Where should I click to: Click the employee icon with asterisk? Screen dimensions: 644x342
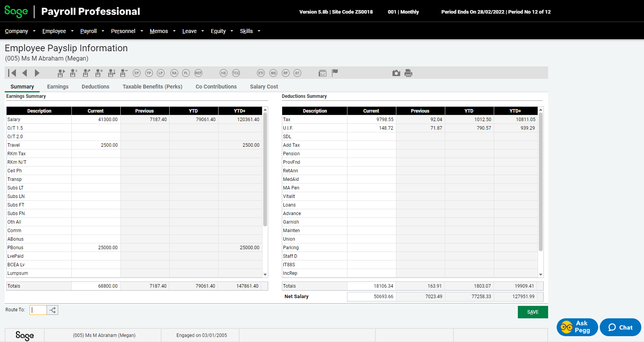point(99,73)
